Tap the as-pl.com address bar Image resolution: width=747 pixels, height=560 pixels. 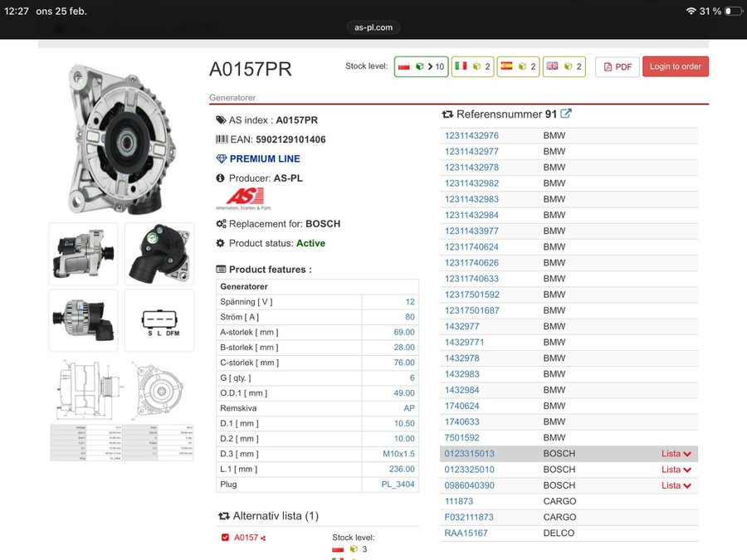coord(373,27)
